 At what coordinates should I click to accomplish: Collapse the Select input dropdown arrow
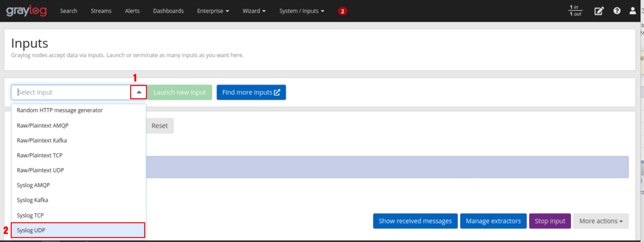pos(139,92)
